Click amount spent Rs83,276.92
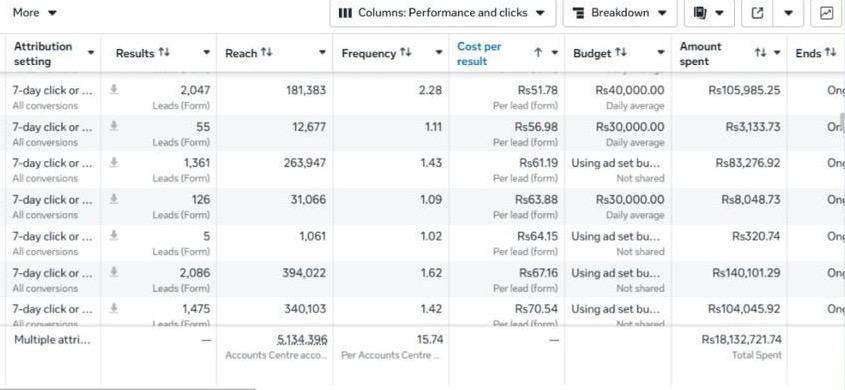The image size is (845, 390). [748, 163]
